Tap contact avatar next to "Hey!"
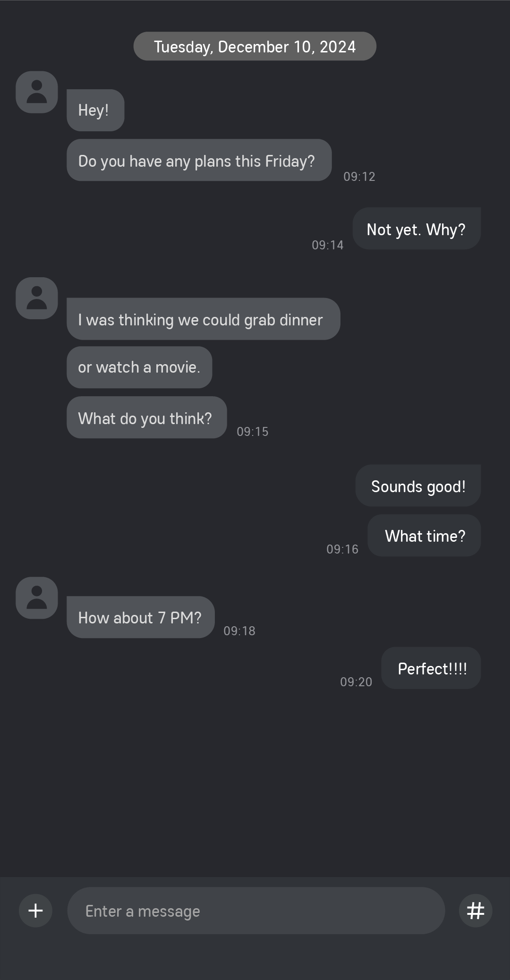This screenshot has width=510, height=980. [x=37, y=92]
